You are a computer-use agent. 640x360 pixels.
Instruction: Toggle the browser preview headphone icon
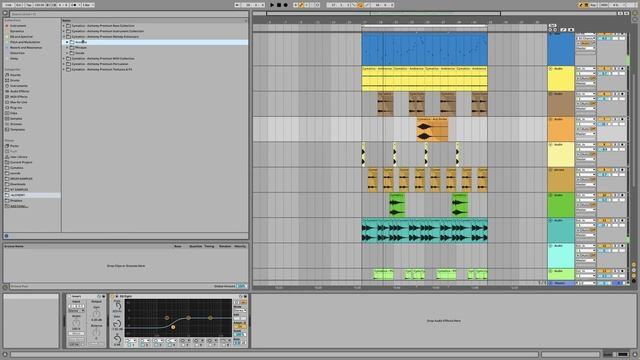point(6,236)
